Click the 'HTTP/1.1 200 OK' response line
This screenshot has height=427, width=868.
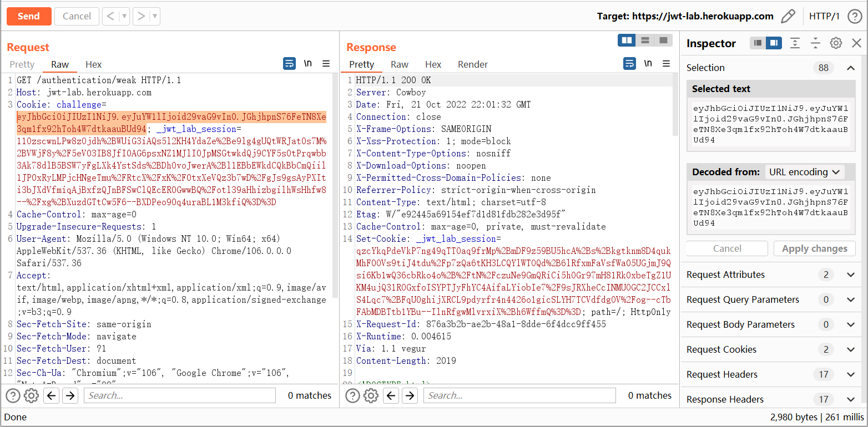click(x=393, y=80)
